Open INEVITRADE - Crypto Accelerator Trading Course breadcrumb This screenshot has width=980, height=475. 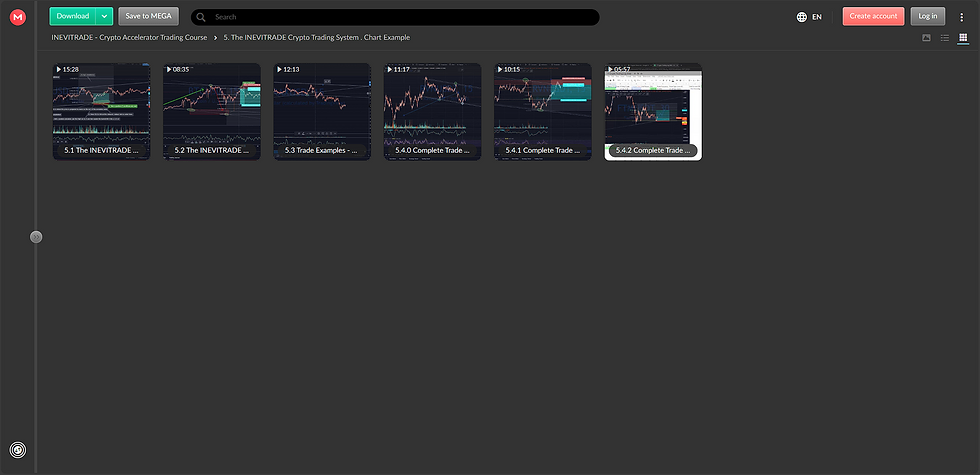(129, 38)
